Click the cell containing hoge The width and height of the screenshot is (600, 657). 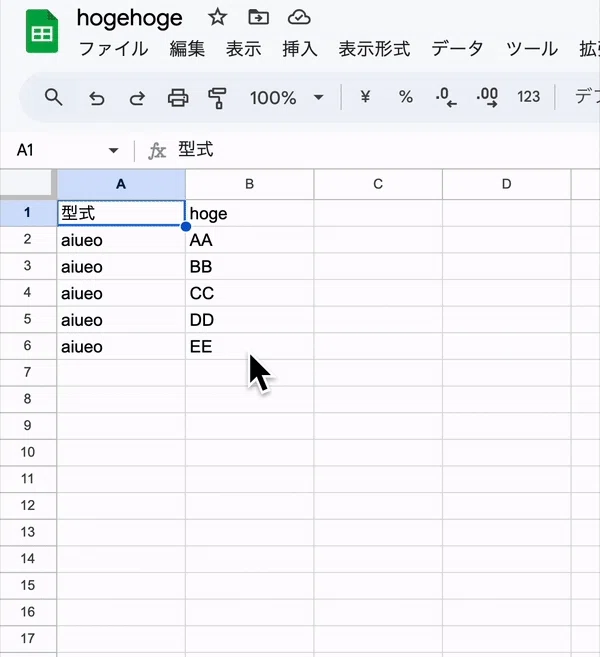(x=250, y=213)
